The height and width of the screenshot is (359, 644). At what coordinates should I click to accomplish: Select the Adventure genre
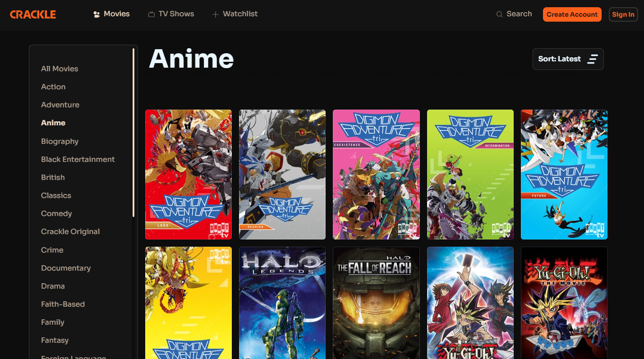60,105
